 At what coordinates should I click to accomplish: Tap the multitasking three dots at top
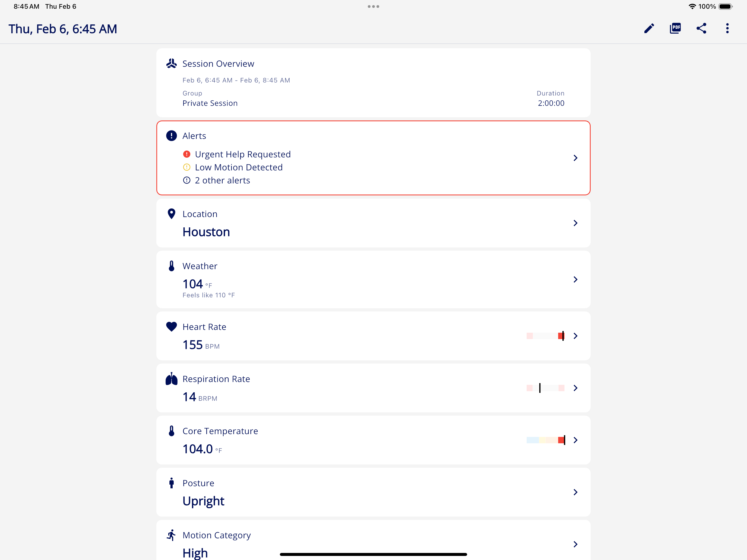coord(373,7)
